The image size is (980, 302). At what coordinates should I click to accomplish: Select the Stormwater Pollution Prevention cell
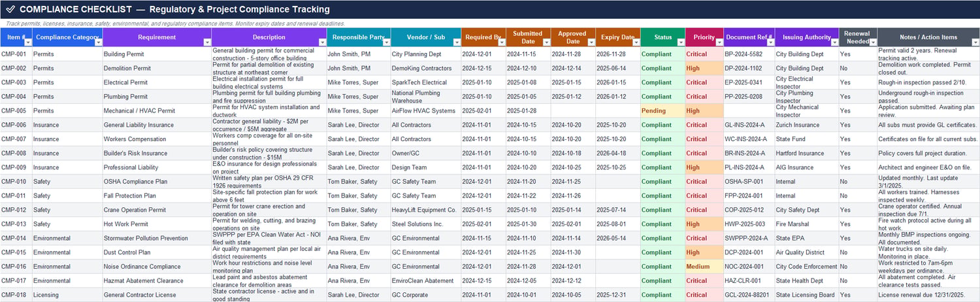157,239
